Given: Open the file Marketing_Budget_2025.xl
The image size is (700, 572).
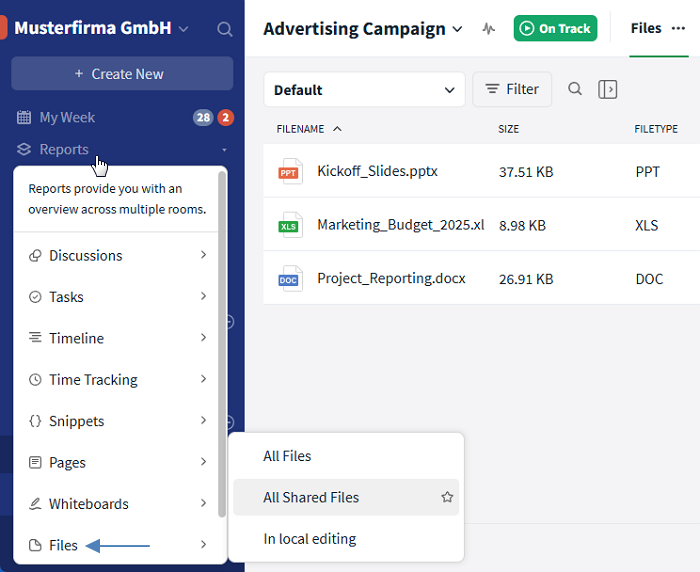Looking at the screenshot, I should (x=400, y=225).
